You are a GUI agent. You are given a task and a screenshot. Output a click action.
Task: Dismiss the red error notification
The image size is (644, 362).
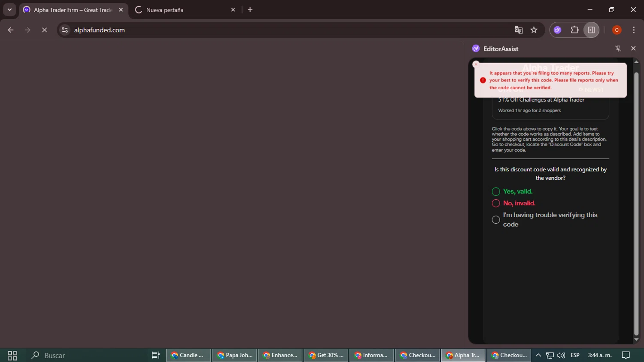476,64
